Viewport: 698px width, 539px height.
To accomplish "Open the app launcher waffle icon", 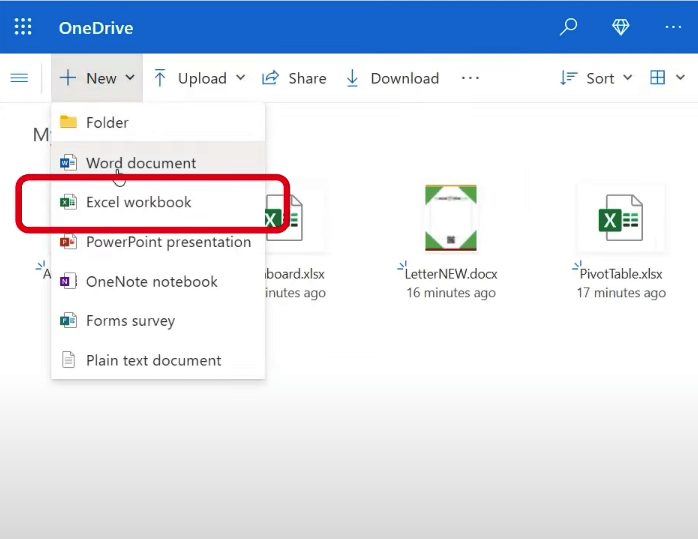I will (23, 27).
